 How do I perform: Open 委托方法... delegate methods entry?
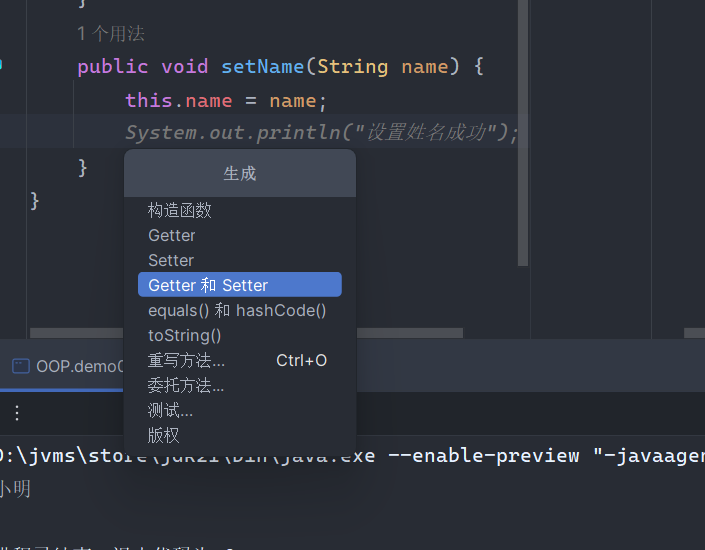point(186,386)
